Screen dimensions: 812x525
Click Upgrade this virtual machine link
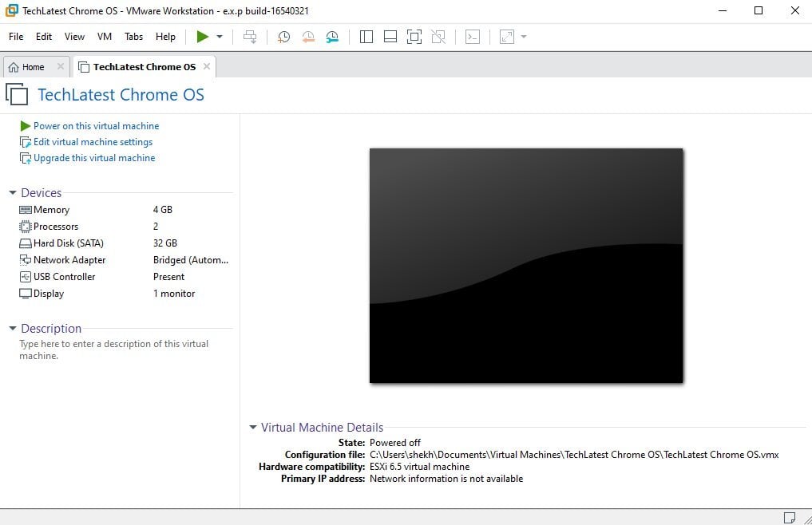94,158
